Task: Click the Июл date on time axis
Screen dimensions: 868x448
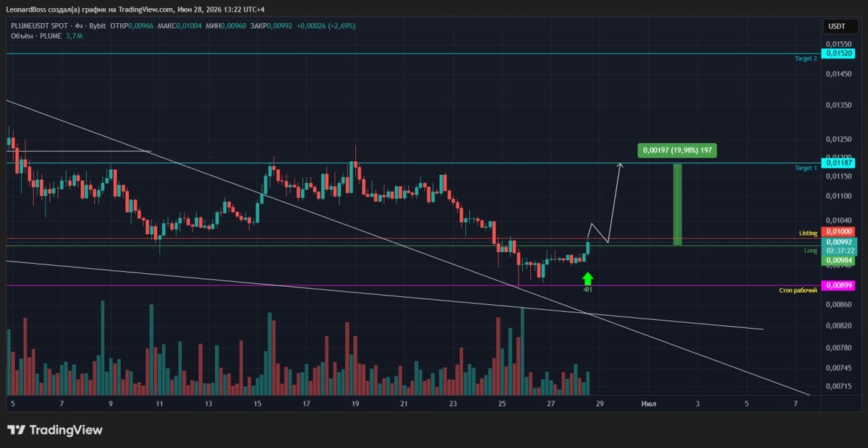Action: coord(649,403)
